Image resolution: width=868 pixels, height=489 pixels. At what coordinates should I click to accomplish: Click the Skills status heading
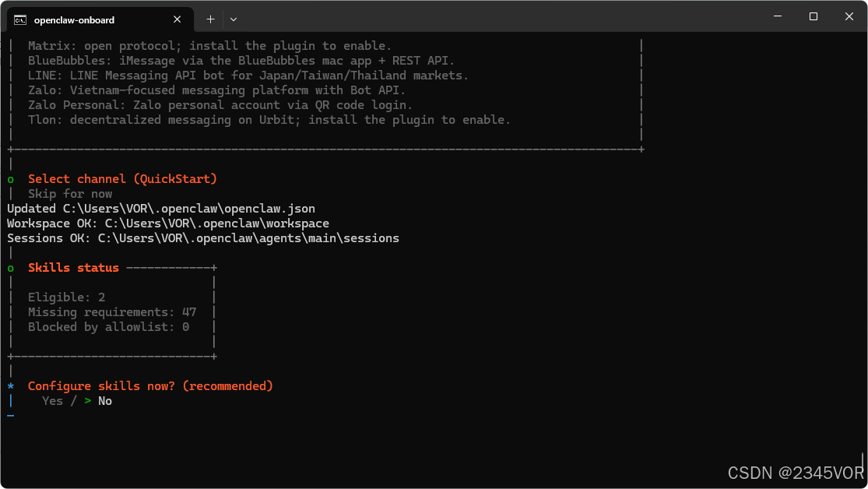click(74, 268)
